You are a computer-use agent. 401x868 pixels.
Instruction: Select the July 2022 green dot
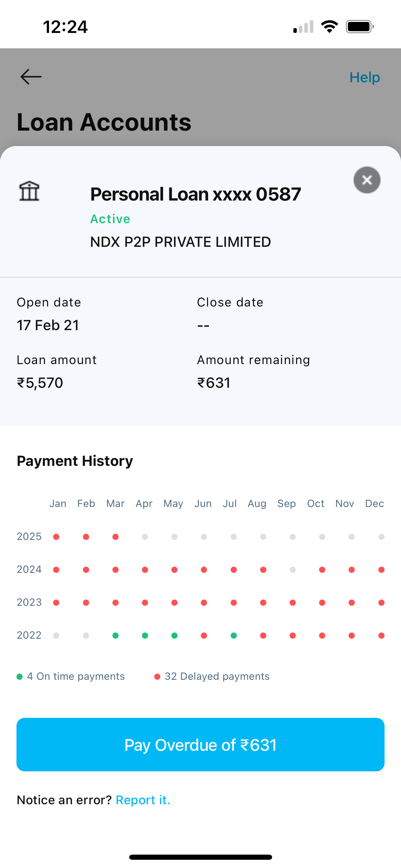point(234,636)
